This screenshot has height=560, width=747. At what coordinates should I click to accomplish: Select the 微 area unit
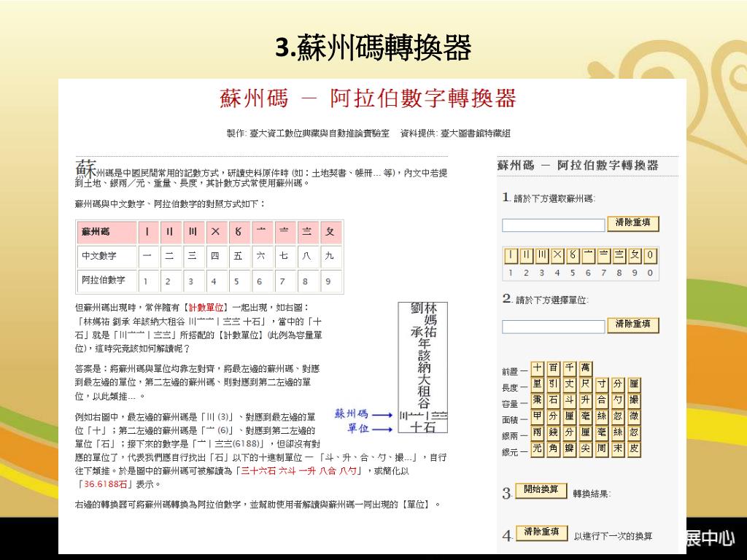coord(634,417)
